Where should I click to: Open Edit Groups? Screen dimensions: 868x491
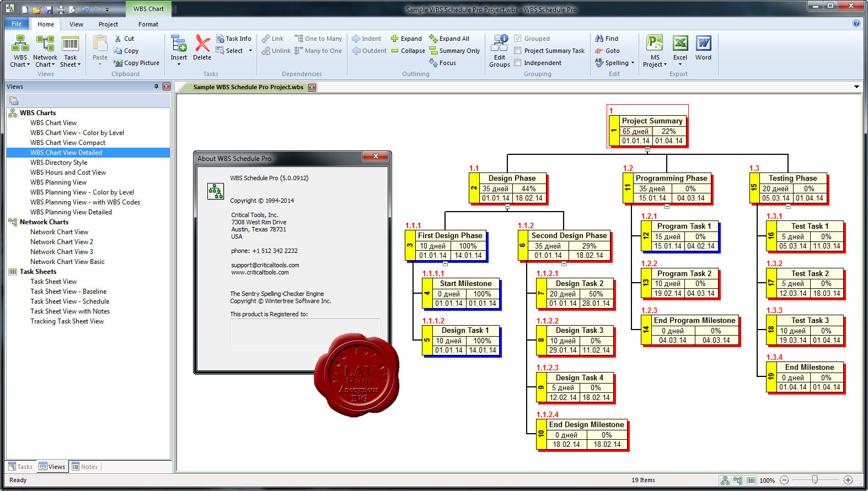(500, 51)
